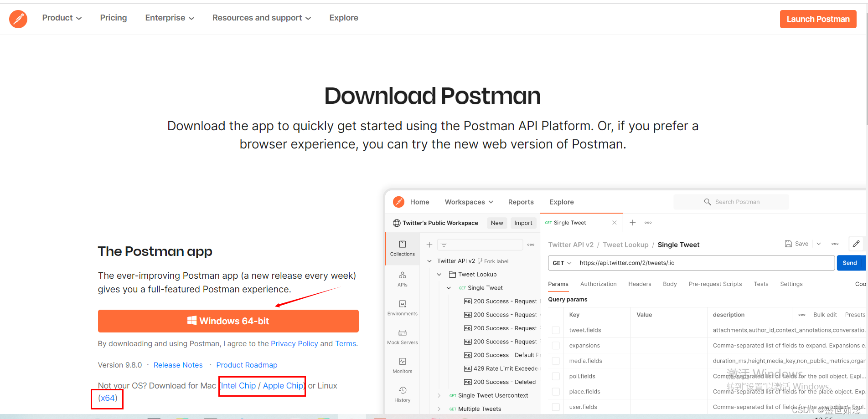Switch to the Body tab
Screen dimensions: 868x419
point(670,284)
